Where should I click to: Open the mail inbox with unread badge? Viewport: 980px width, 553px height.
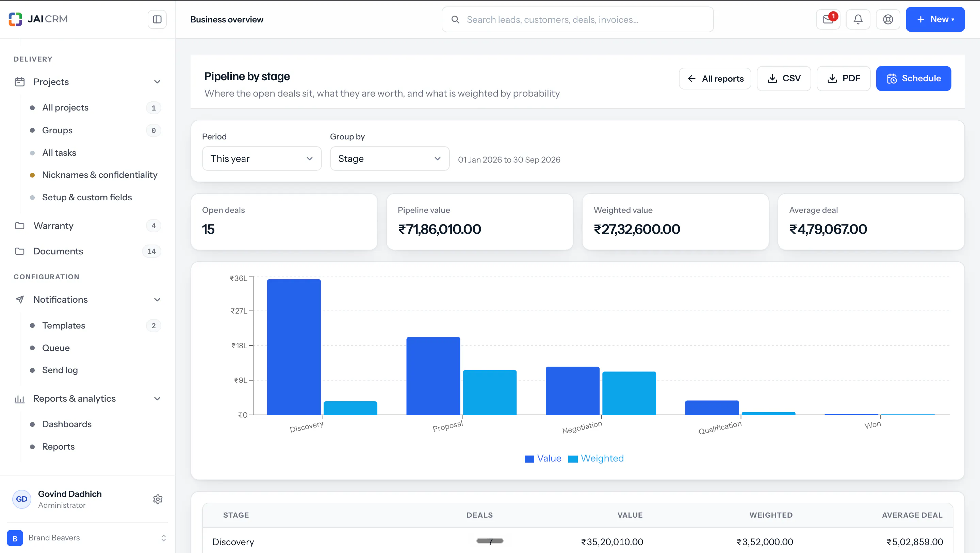coord(828,19)
